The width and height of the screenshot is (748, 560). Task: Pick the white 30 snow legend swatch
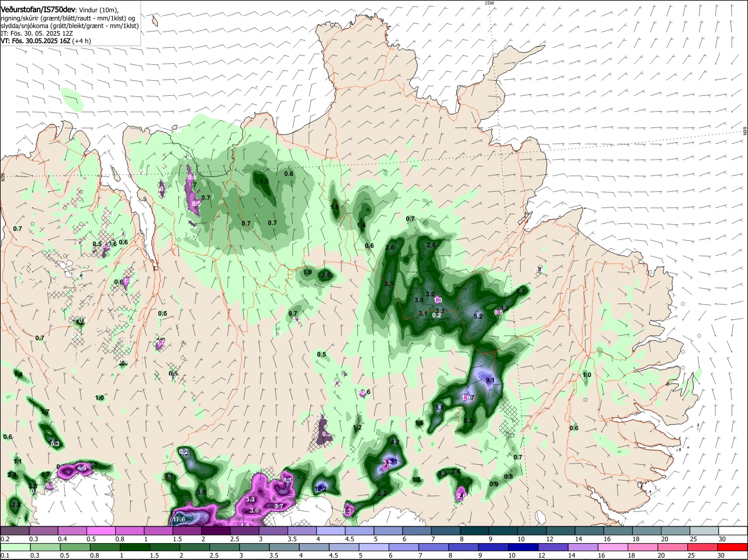(x=733, y=530)
